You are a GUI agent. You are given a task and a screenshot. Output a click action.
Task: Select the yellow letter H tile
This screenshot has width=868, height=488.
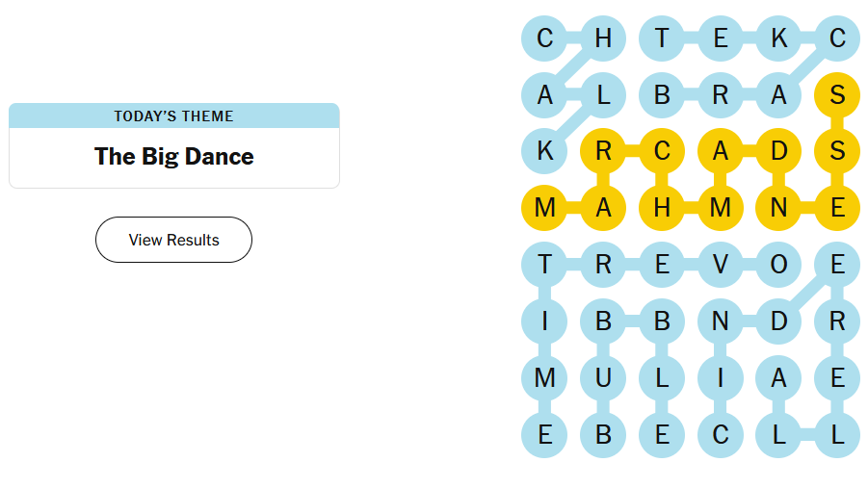[662, 209]
